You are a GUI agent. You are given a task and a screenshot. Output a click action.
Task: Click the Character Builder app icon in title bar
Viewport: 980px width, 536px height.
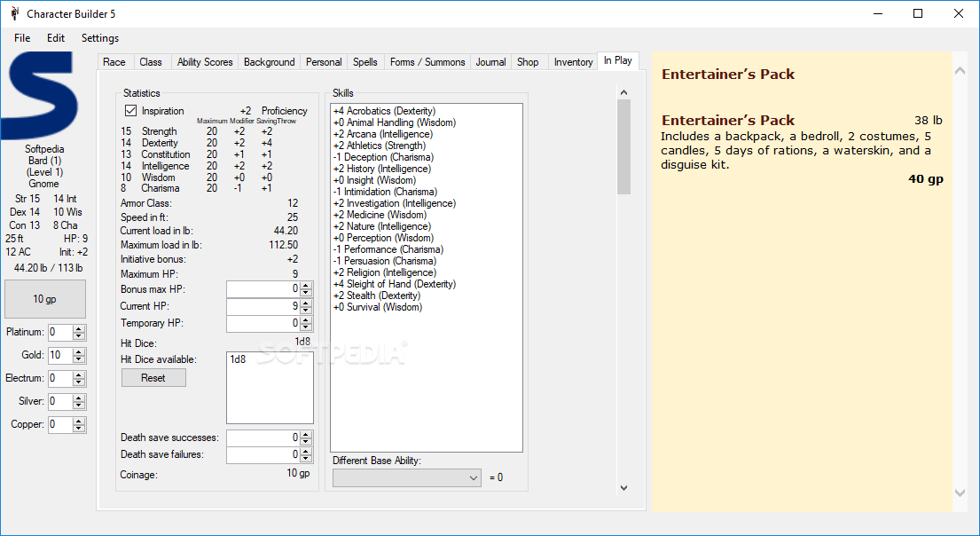coord(14,13)
